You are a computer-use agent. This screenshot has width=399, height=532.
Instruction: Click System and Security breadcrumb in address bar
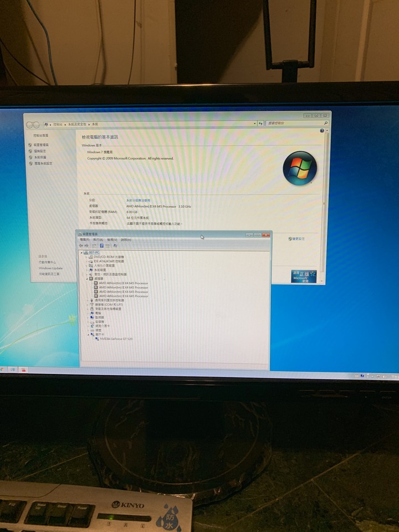(76, 125)
